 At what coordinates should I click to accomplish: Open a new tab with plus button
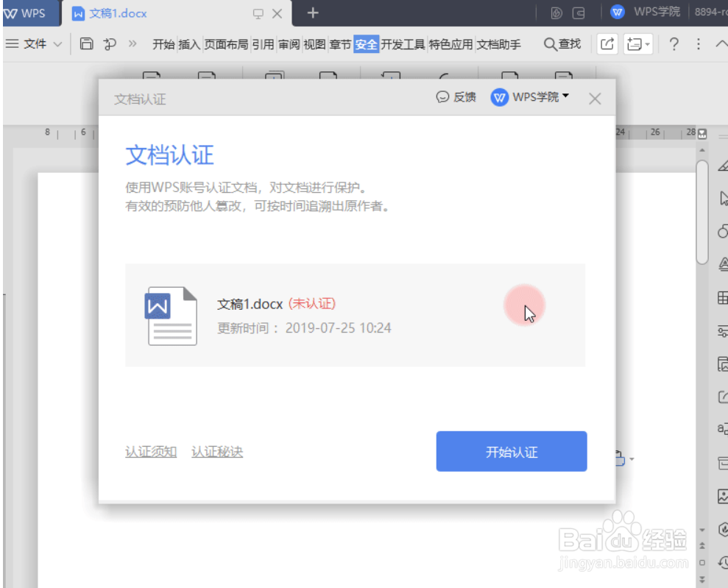click(312, 13)
